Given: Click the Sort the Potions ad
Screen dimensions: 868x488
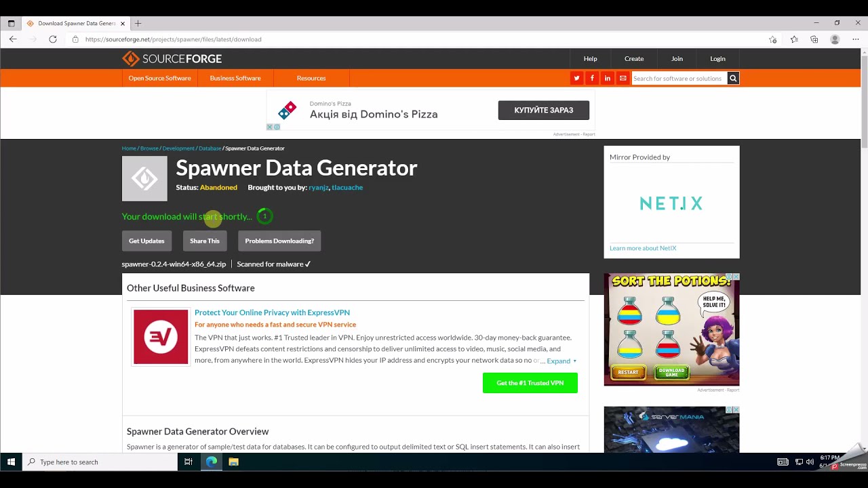Looking at the screenshot, I should point(671,329).
